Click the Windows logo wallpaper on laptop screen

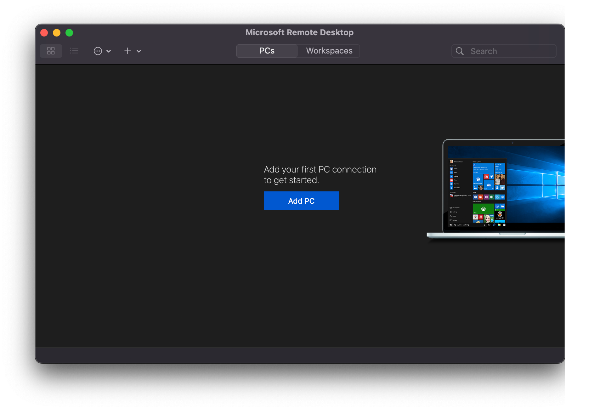tap(540, 185)
